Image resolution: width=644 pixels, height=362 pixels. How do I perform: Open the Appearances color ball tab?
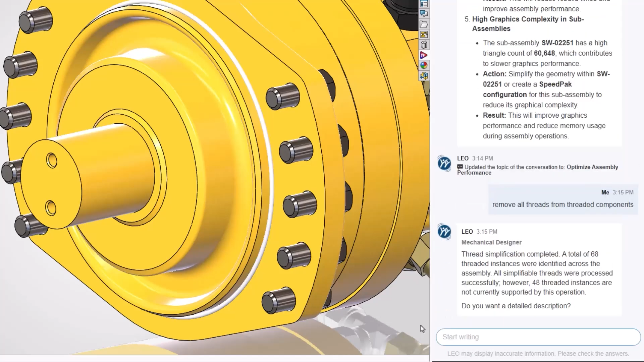(x=424, y=65)
